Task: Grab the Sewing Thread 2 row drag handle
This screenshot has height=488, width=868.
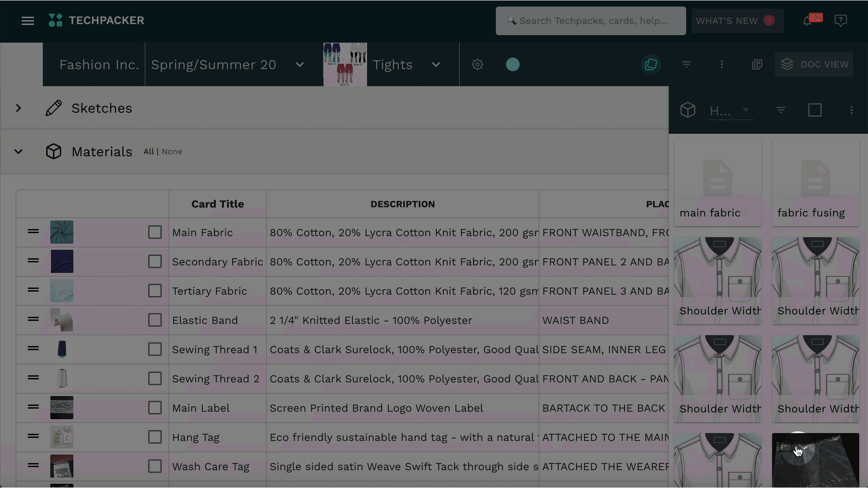Action: point(33,378)
